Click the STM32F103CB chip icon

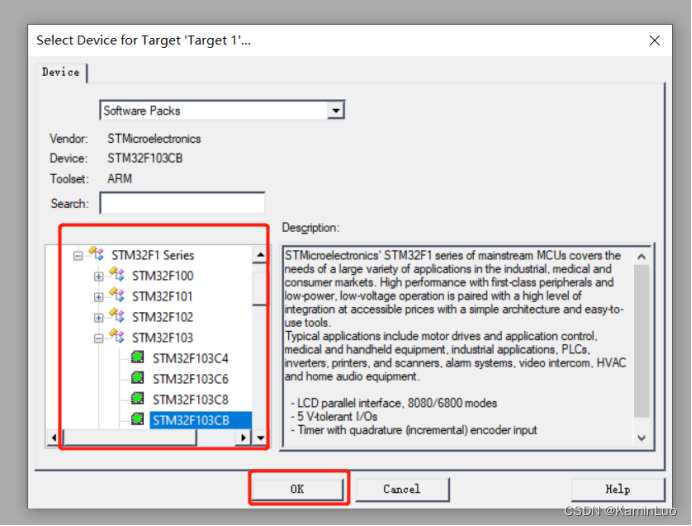pos(138,419)
